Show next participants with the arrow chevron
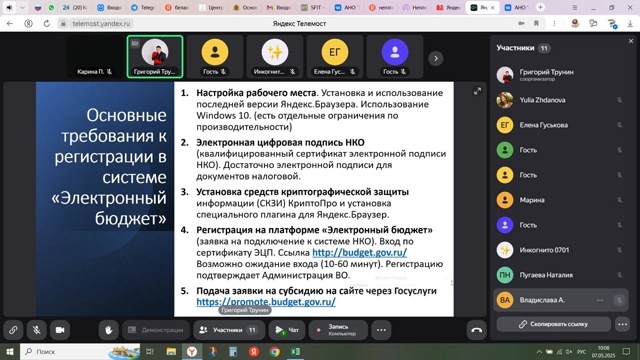 click(x=436, y=58)
